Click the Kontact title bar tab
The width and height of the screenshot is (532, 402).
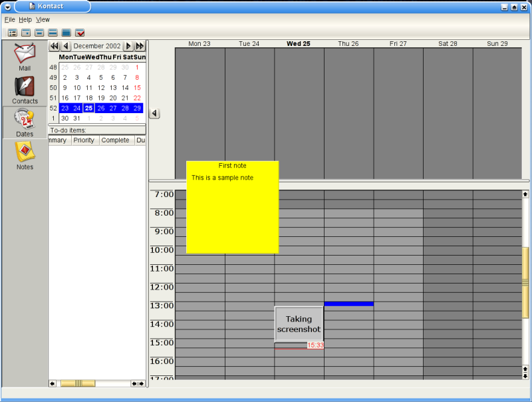[x=53, y=7]
